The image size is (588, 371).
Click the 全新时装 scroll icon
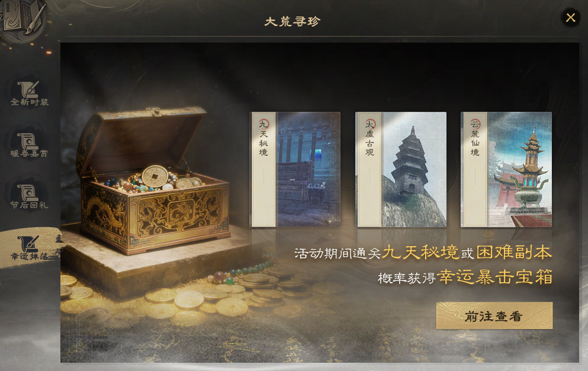pos(28,89)
